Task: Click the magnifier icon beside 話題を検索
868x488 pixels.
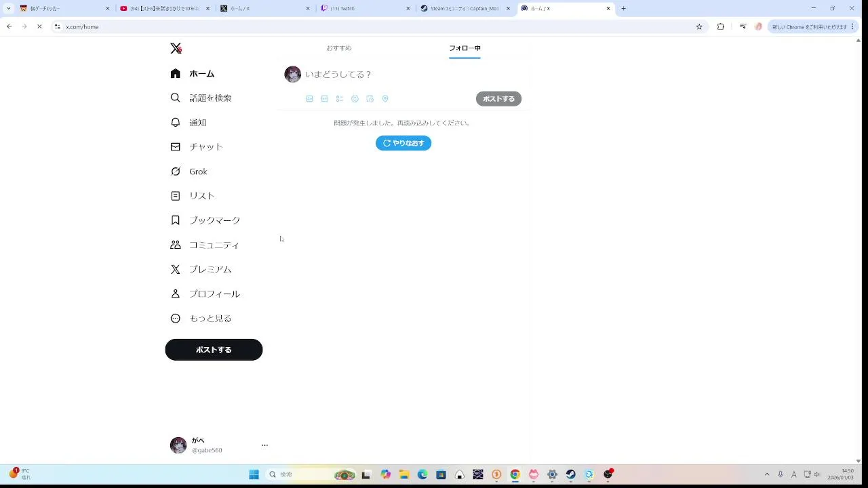Action: click(176, 98)
